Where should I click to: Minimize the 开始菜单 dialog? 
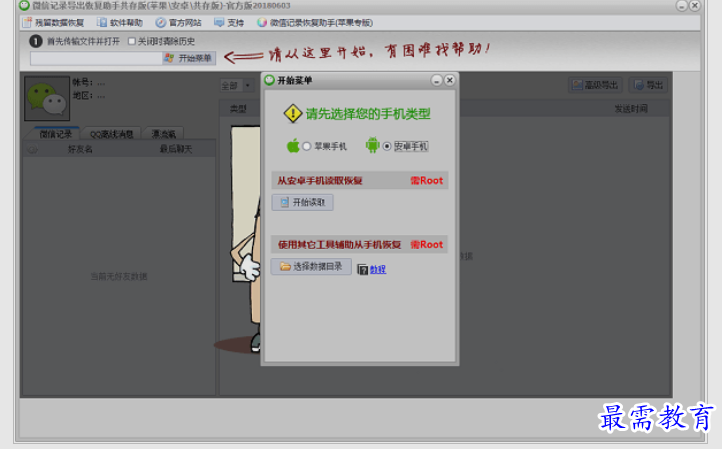click(x=436, y=81)
